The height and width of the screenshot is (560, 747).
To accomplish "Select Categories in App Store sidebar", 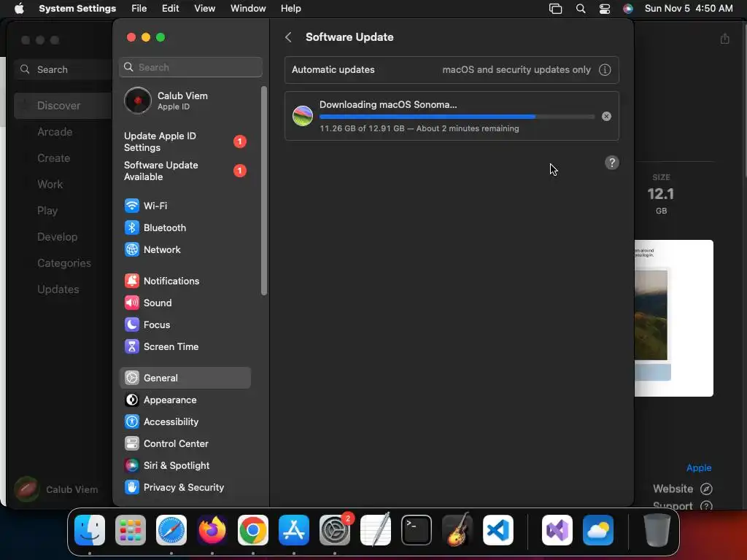I will (64, 262).
